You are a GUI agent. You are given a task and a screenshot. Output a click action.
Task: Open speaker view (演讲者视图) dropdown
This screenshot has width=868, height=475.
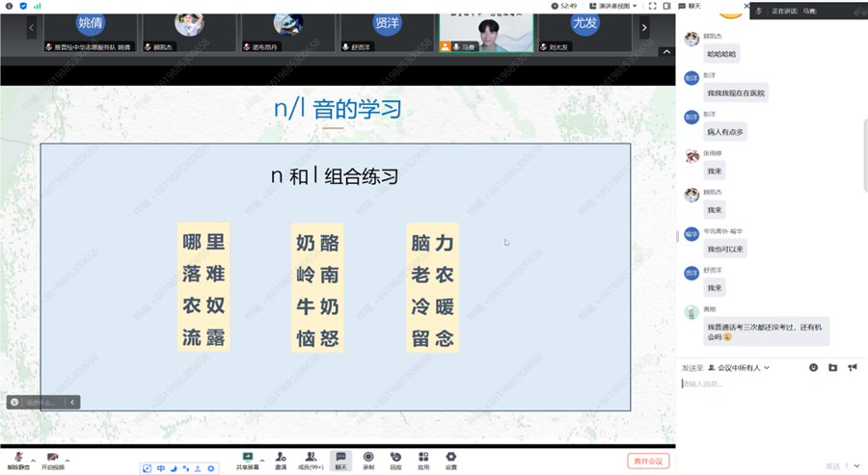[x=612, y=6]
